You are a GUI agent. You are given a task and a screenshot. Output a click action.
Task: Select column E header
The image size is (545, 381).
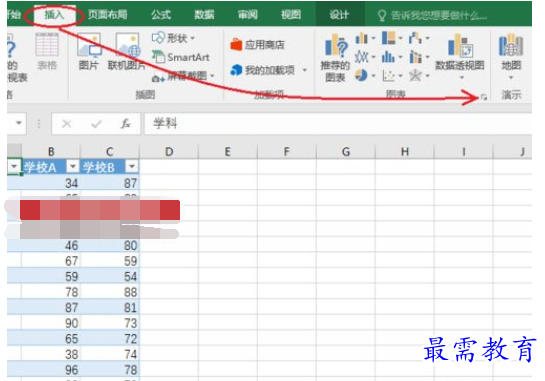point(228,152)
